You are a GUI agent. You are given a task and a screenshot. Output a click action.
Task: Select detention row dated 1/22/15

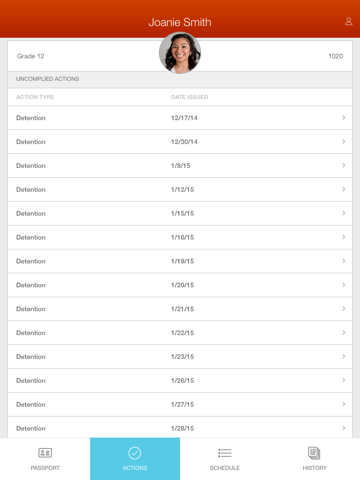point(180,333)
